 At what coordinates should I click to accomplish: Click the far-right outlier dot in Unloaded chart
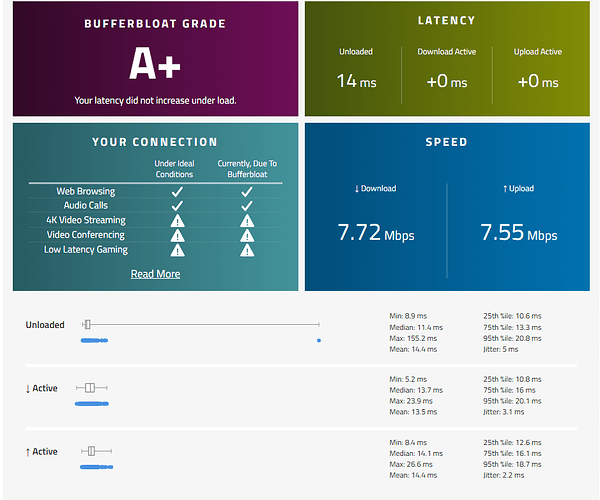click(319, 341)
